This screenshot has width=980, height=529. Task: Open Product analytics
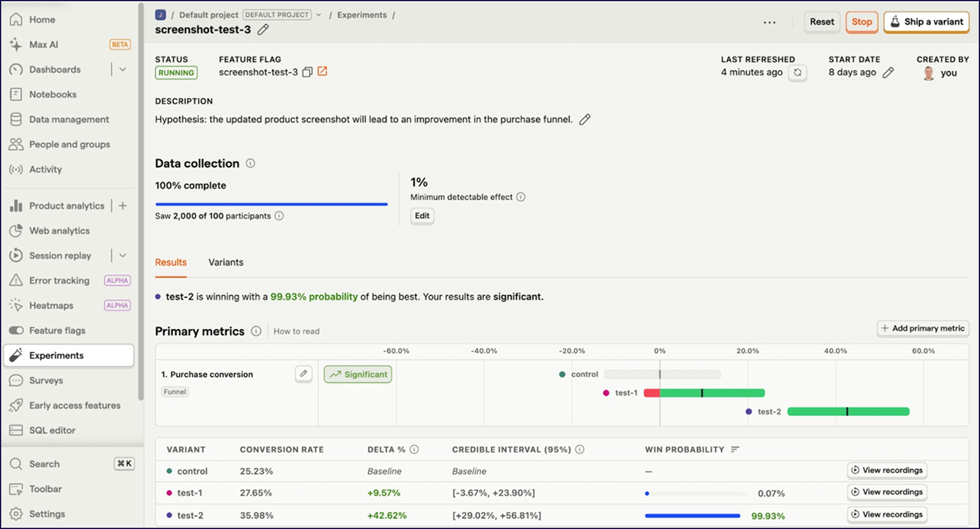coord(66,206)
